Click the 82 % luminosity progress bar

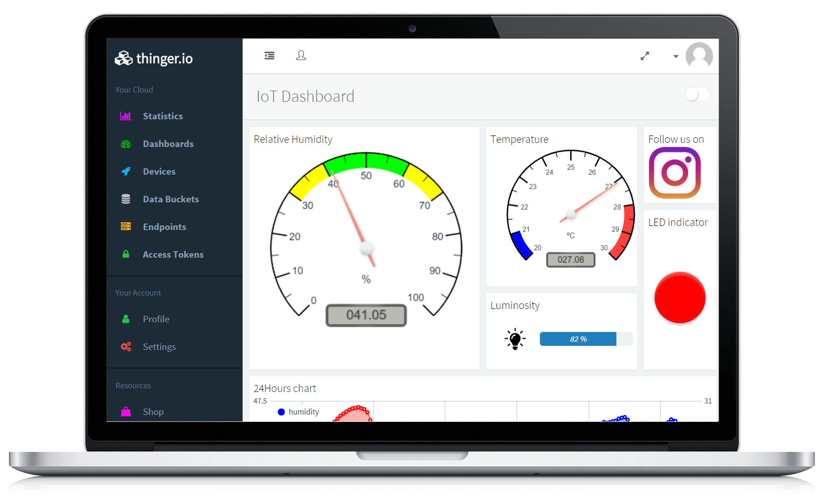(586, 339)
